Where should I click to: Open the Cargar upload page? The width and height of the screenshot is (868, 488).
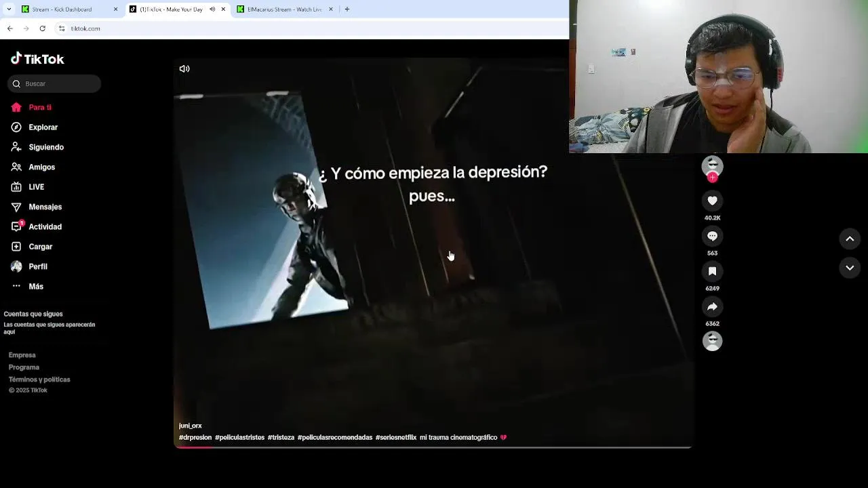point(31,247)
